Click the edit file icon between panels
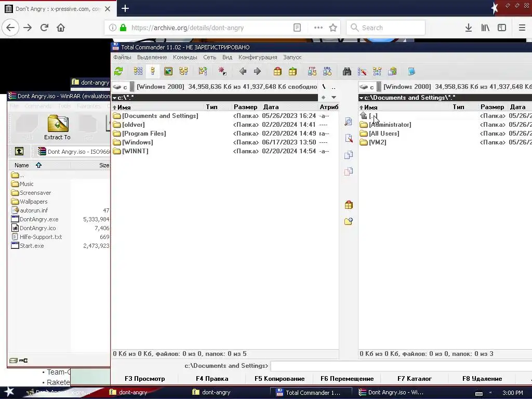Viewport: 532px width, 399px height. (x=349, y=138)
